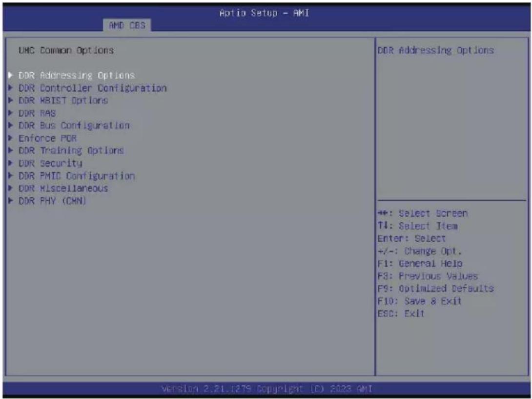
Task: Open DDR MBIST Options submenu
Action: (63, 101)
